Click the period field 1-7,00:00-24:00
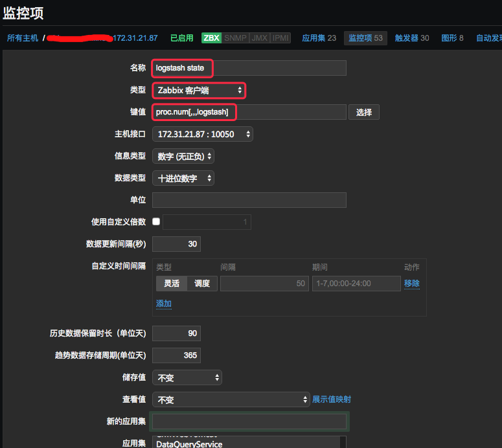502x448 pixels. (x=356, y=284)
